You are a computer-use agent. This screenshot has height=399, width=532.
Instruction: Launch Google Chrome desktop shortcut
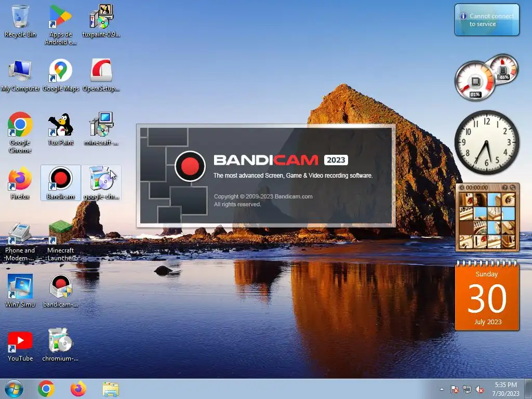[x=20, y=132]
